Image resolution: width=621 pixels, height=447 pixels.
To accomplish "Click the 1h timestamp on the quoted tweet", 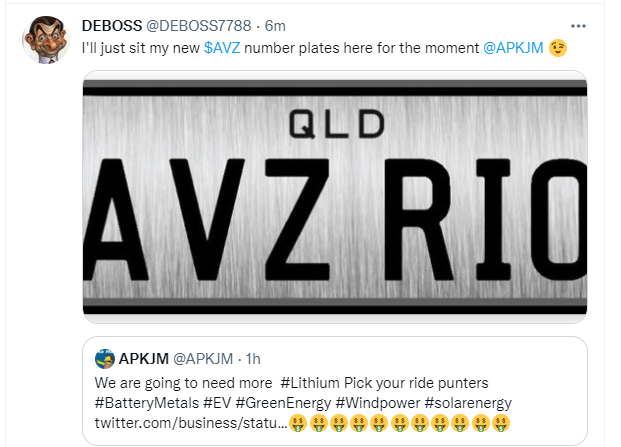I will 254,358.
